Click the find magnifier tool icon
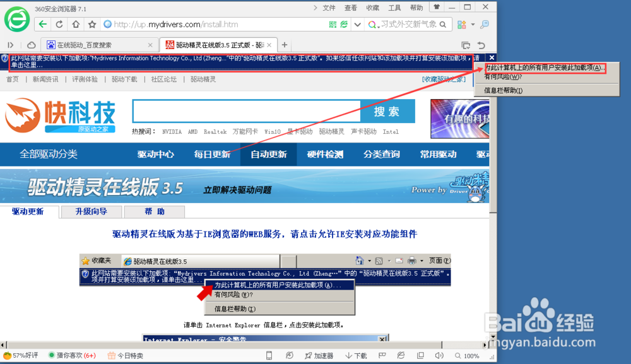631x364 pixels. click(485, 25)
